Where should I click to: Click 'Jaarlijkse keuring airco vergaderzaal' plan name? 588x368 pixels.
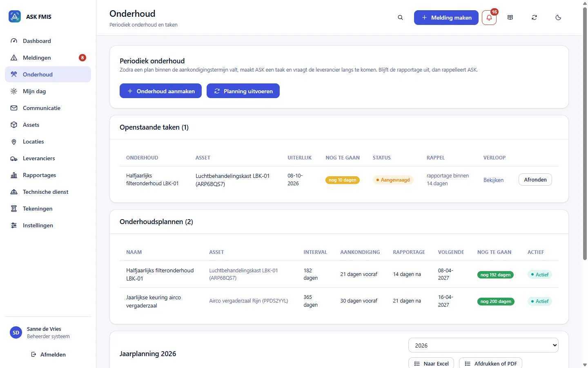point(154,301)
